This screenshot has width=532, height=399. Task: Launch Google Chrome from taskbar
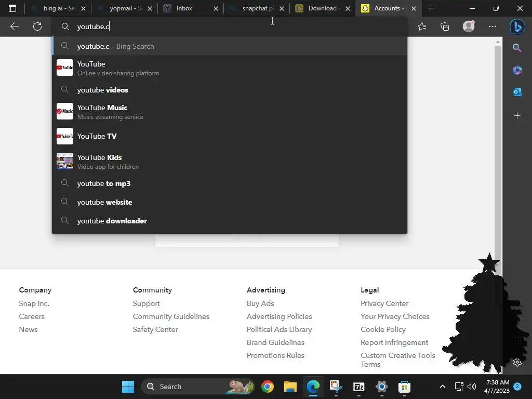point(268,387)
